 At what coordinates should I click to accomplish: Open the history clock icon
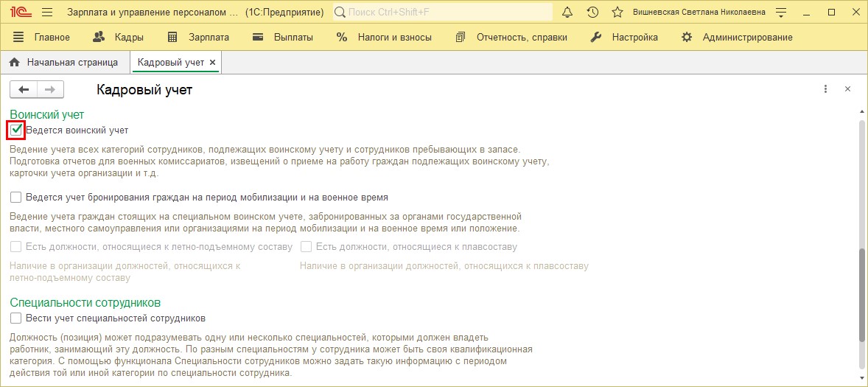[592, 13]
